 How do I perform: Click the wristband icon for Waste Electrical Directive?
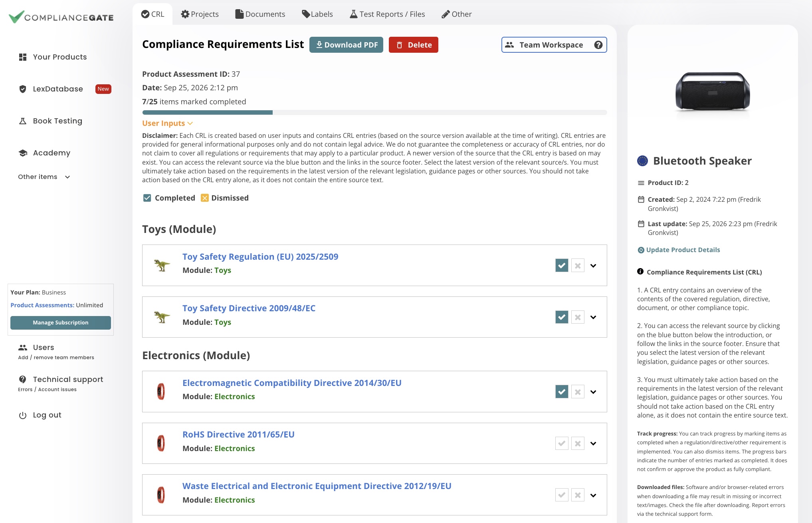(161, 495)
